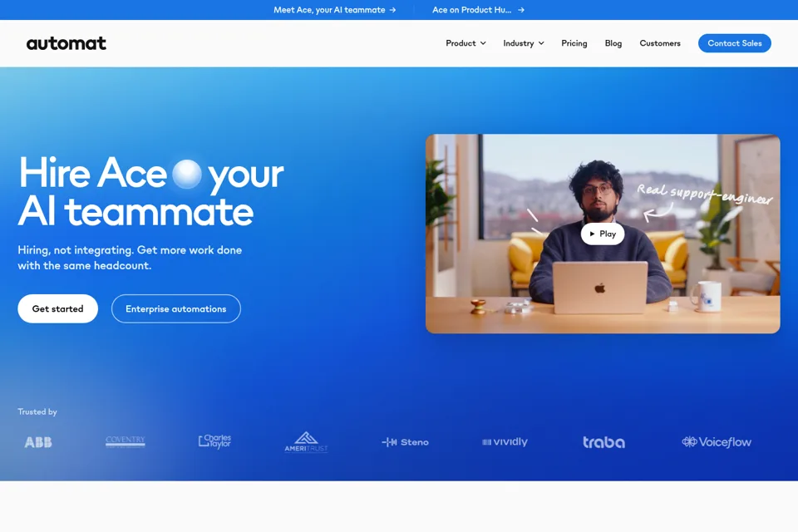Image resolution: width=798 pixels, height=532 pixels.
Task: Play the hero video
Action: (x=603, y=234)
